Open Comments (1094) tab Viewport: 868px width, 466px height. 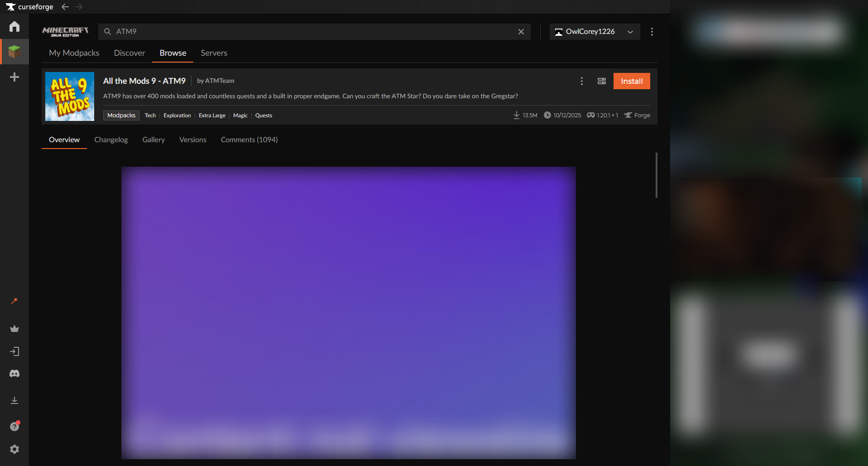pos(249,139)
